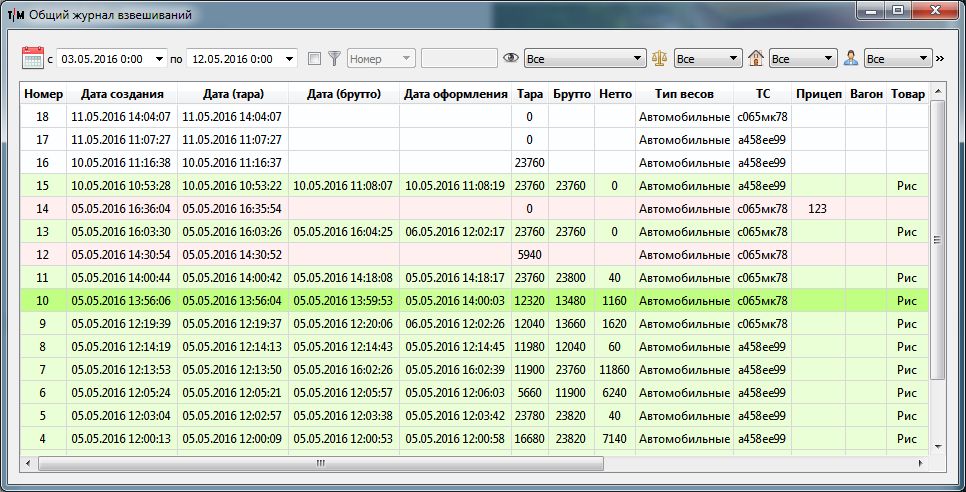The image size is (966, 492).
Task: Expand hidden toolbar items with double chevron
Action: pos(940,58)
